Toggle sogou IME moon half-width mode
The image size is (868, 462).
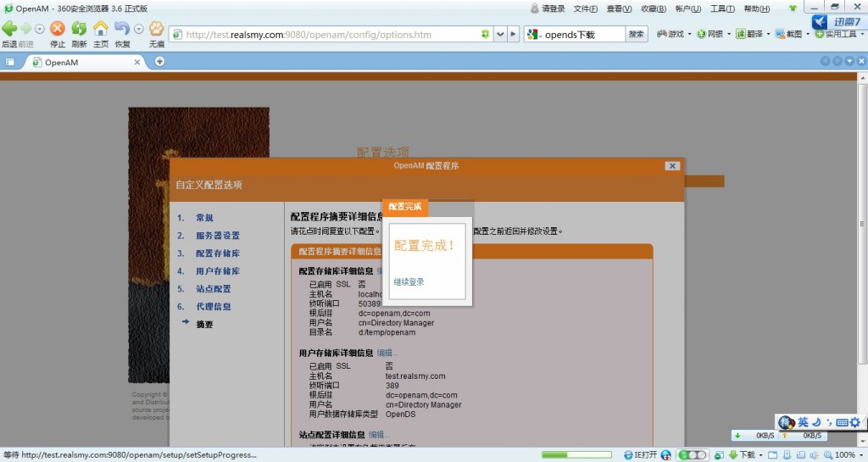(x=816, y=422)
